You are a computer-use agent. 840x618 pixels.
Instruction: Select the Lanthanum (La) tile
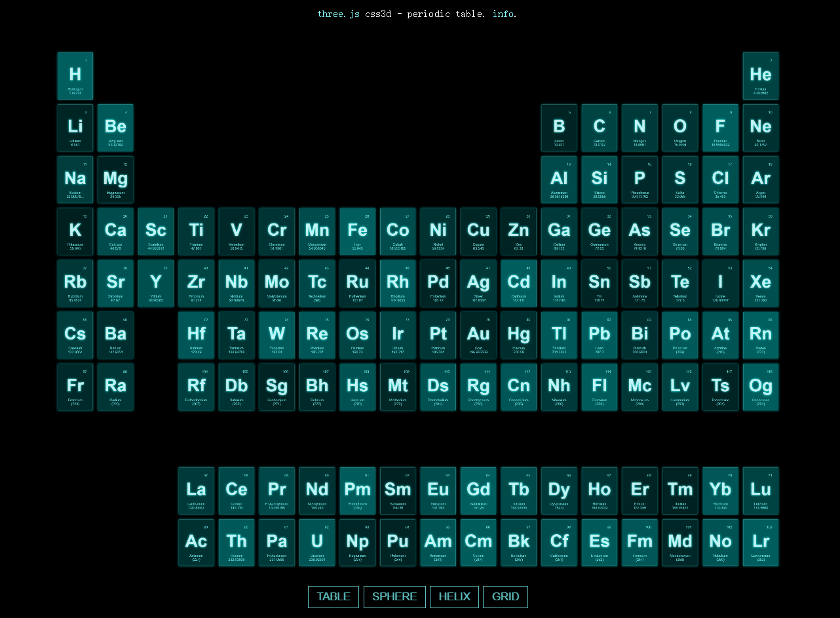pyautogui.click(x=196, y=490)
